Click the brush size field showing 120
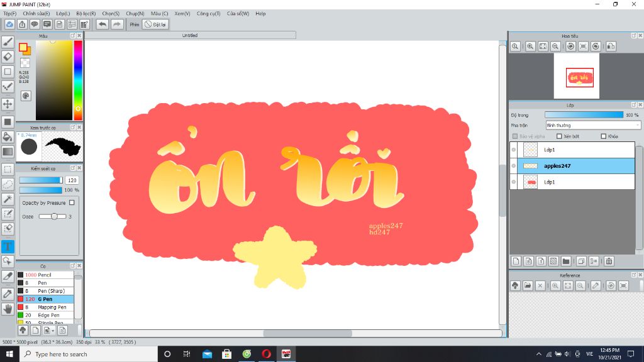The width and height of the screenshot is (644, 362). click(72, 180)
